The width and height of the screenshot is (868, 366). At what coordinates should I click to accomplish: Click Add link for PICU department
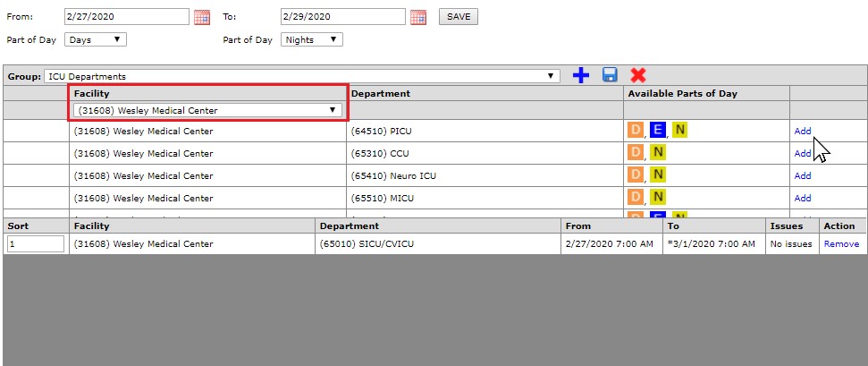click(803, 131)
